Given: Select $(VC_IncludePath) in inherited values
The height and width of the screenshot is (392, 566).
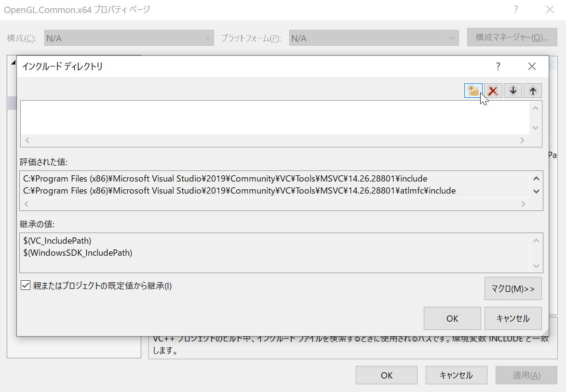Looking at the screenshot, I should point(57,240).
